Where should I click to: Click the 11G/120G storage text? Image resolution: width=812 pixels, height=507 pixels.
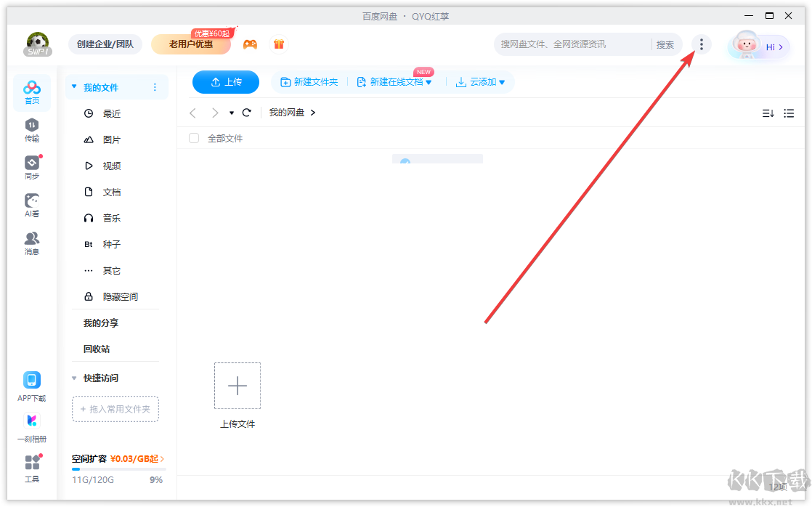93,480
